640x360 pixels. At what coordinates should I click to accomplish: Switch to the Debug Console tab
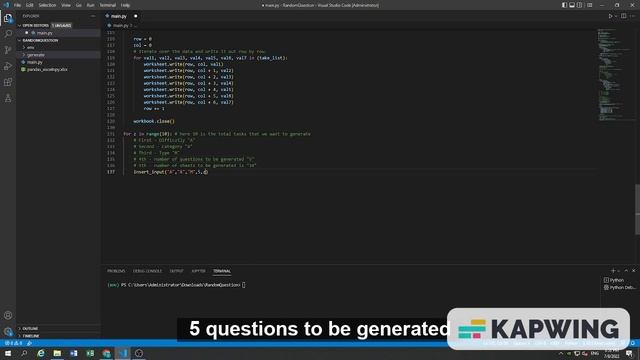click(147, 271)
